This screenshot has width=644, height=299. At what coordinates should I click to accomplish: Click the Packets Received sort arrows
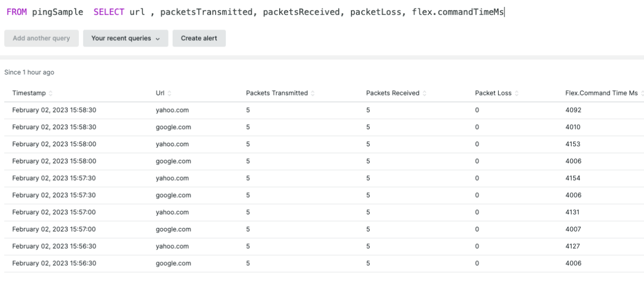[x=425, y=93]
